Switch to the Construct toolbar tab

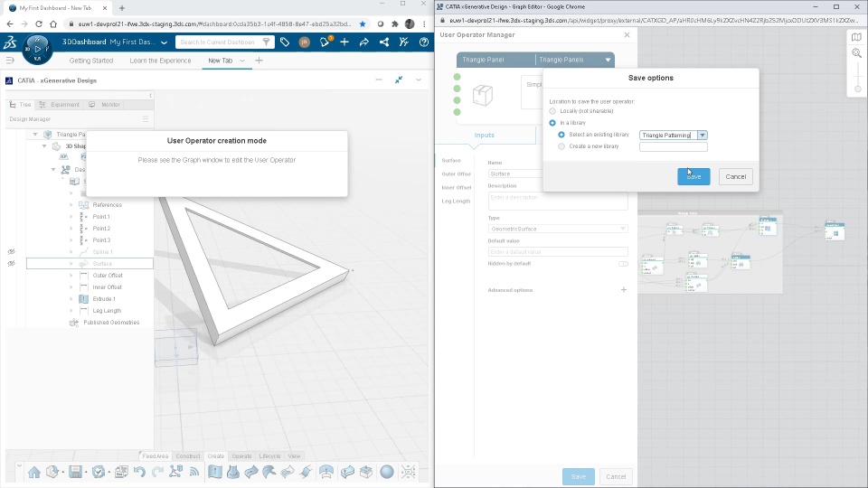(x=188, y=456)
